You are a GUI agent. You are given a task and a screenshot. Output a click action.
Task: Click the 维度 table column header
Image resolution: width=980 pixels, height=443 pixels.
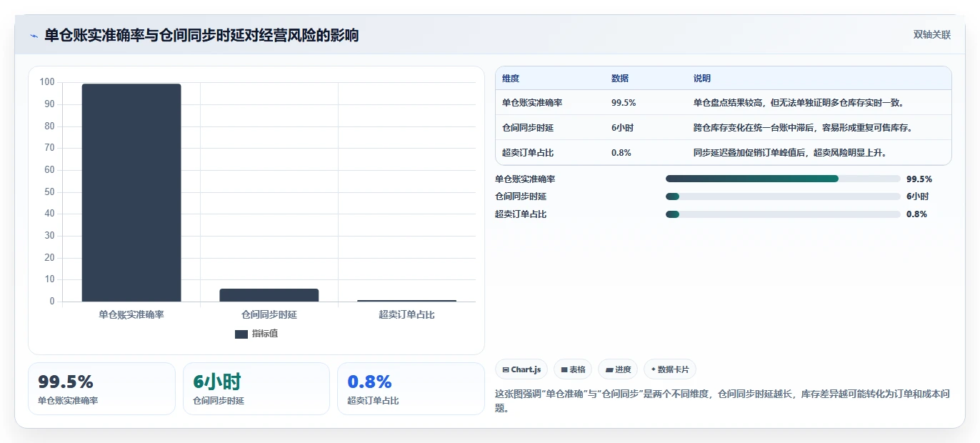511,79
